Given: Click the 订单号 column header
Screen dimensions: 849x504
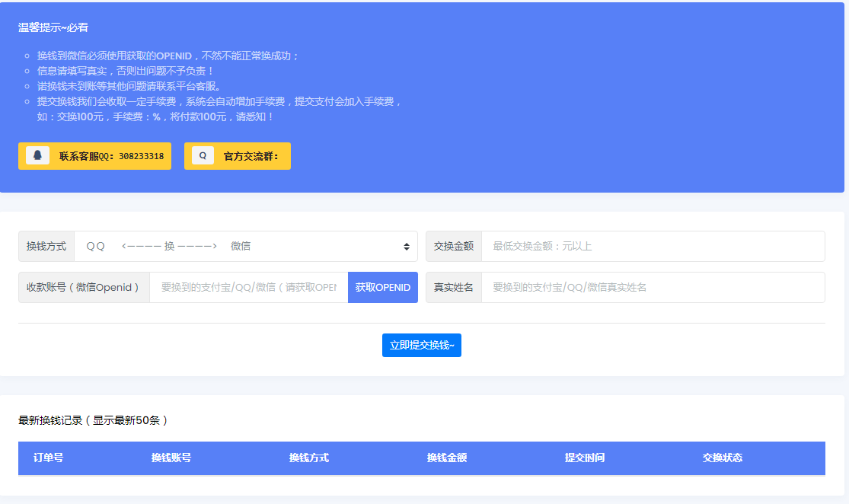Looking at the screenshot, I should tap(48, 458).
